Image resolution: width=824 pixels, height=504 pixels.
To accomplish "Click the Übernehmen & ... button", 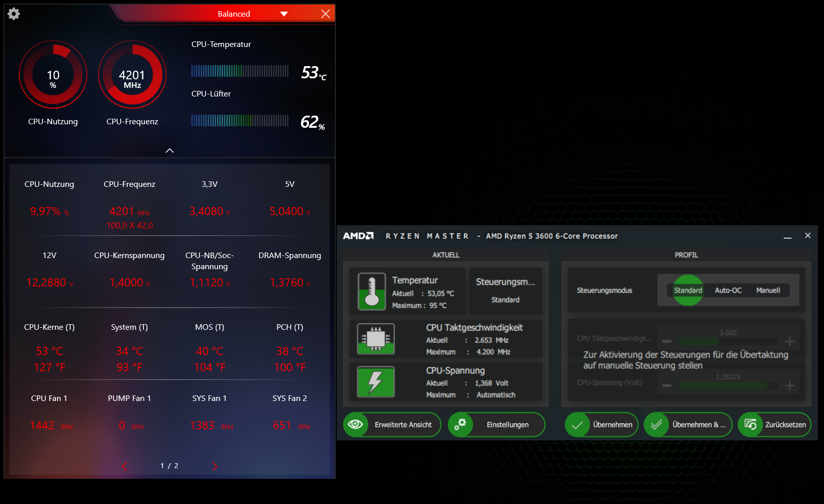I will click(688, 425).
